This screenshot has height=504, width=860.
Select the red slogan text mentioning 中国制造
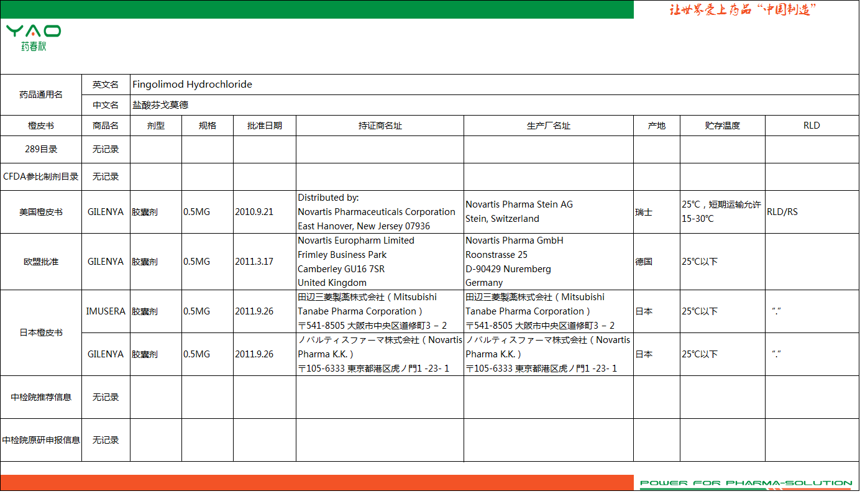743,10
